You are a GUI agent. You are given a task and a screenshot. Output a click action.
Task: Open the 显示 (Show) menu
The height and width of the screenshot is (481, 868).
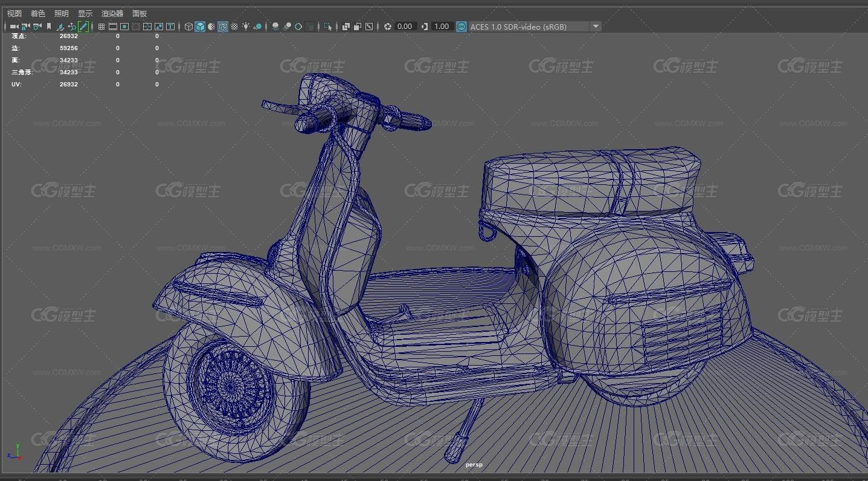click(x=85, y=13)
